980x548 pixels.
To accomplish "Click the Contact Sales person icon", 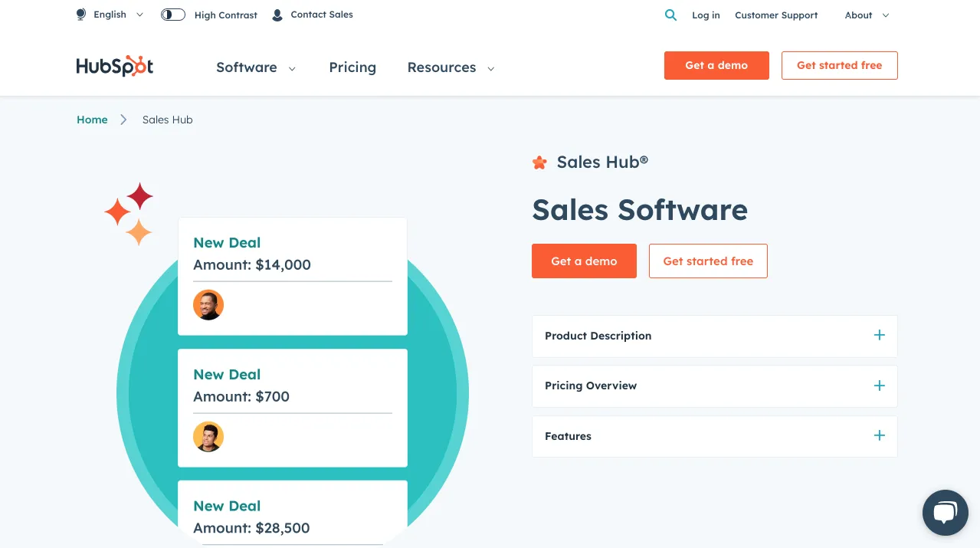I will coord(277,15).
